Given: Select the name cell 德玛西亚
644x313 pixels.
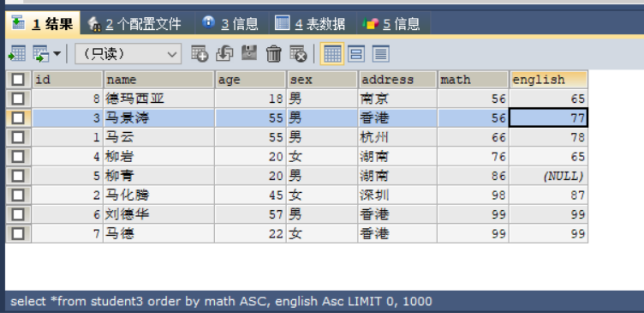Looking at the screenshot, I should coord(159,99).
